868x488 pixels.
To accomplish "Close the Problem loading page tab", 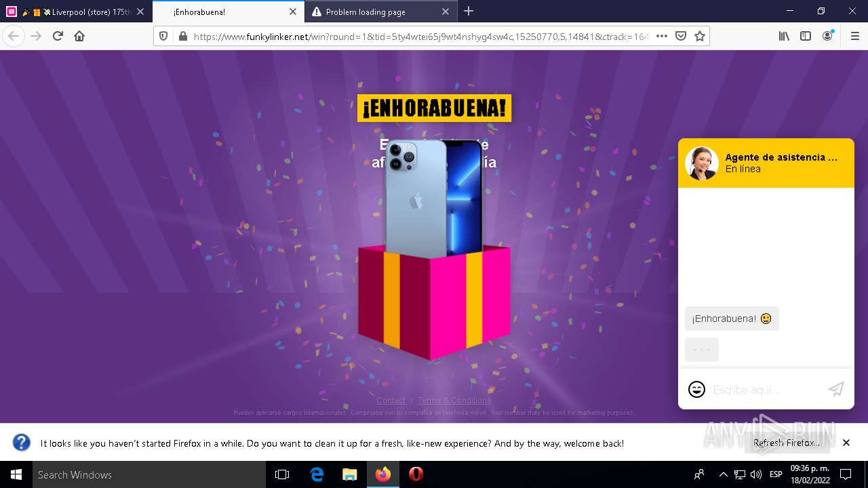I will coord(446,12).
